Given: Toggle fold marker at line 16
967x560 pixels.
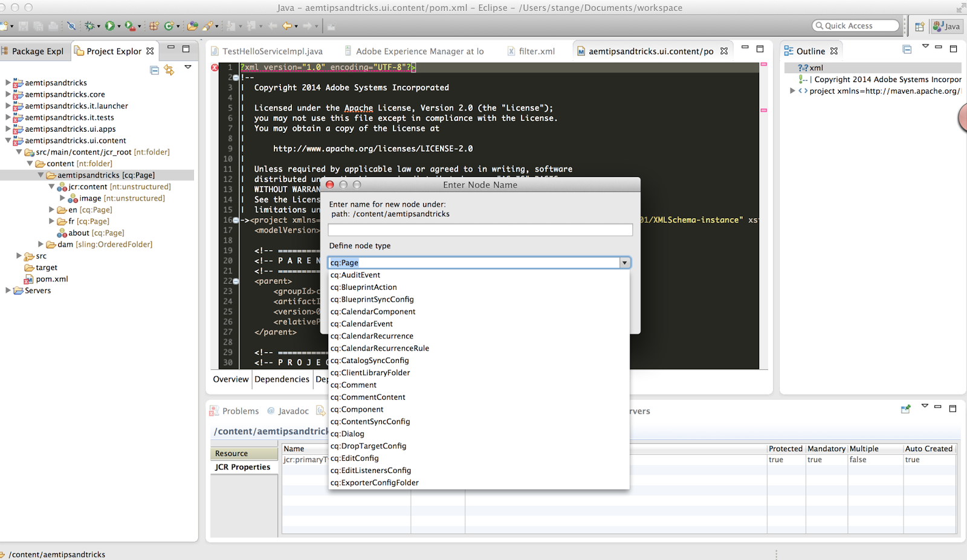Looking at the screenshot, I should (x=235, y=220).
